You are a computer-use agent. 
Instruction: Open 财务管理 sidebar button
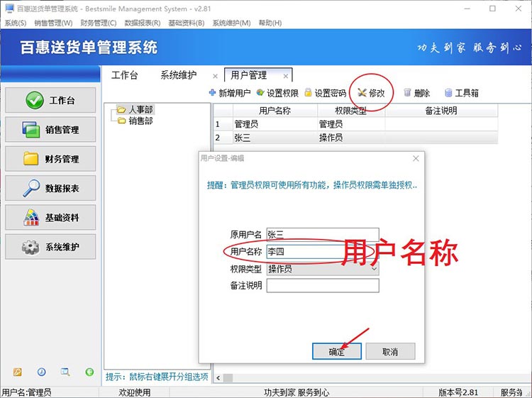point(50,159)
